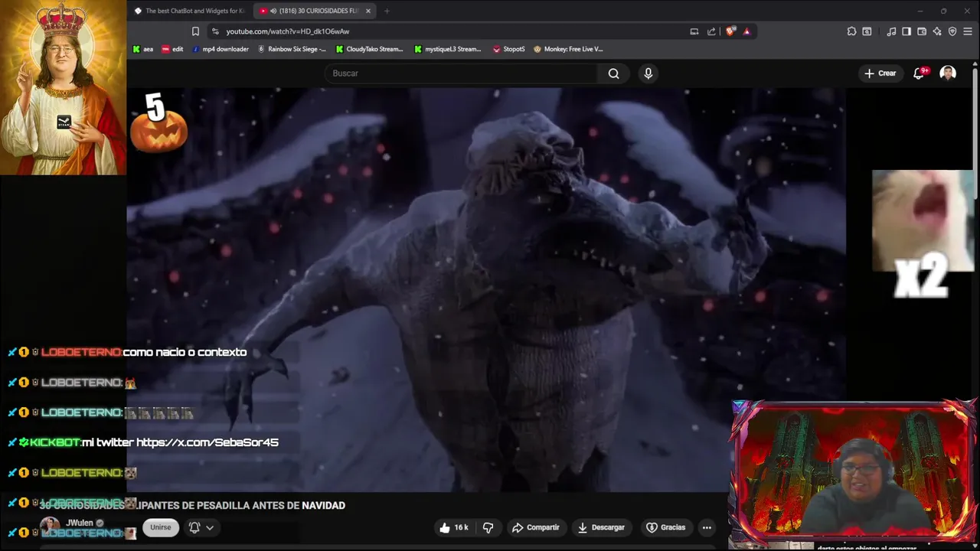Open the Brave VPN shield icon
Screen dimensions: 980x551
[x=952, y=31]
